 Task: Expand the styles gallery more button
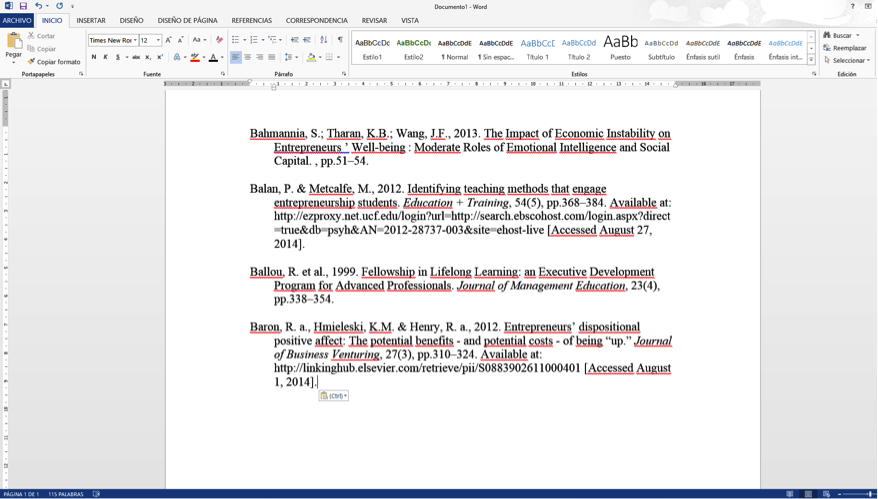coord(811,60)
